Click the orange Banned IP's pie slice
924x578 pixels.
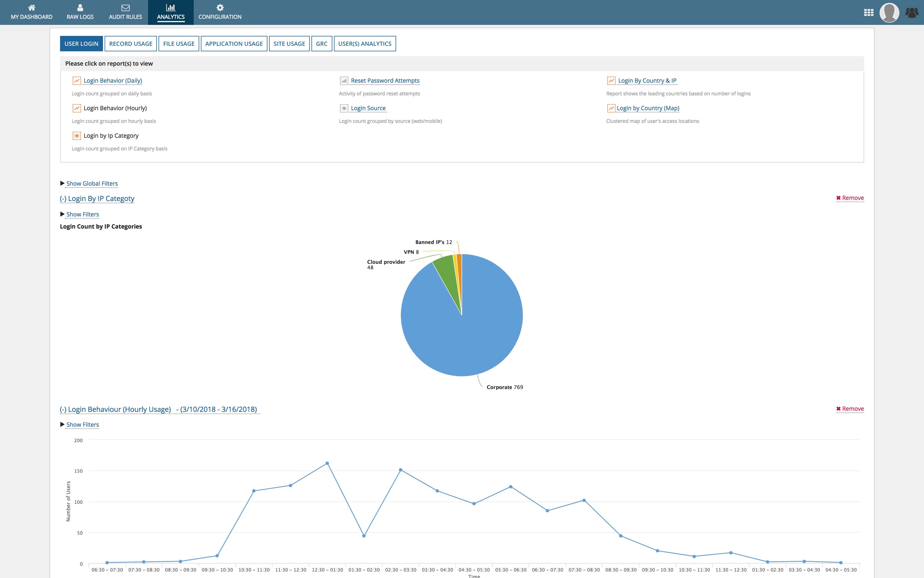[459, 268]
